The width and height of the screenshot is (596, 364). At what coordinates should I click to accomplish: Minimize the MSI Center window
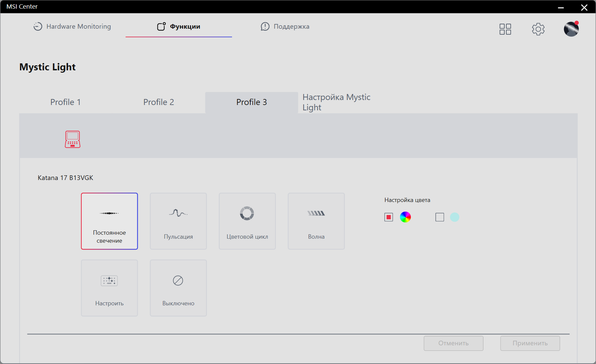561,7
